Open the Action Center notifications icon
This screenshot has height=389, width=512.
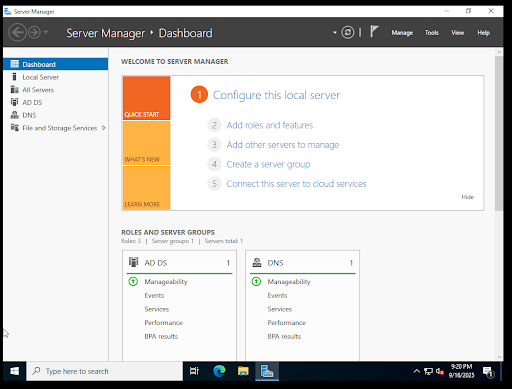(488, 372)
